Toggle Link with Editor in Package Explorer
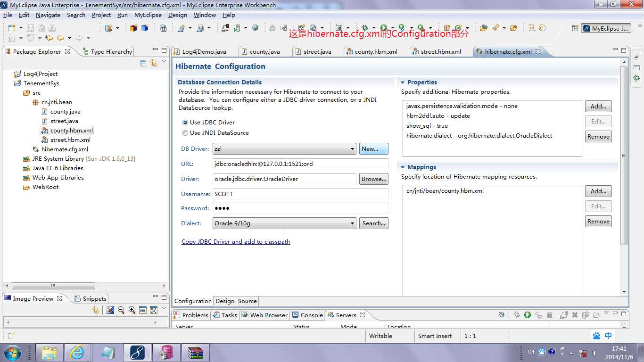Viewport: 644px width, 362px height. click(154, 63)
